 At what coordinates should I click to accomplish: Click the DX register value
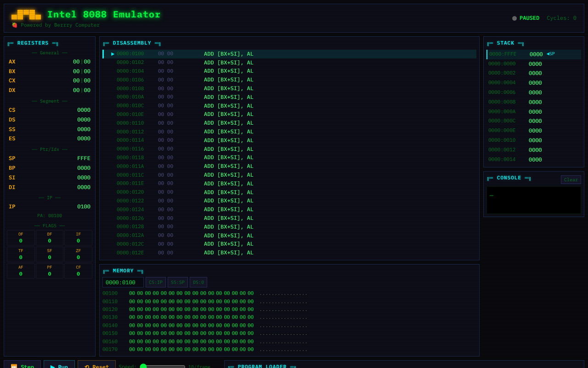pyautogui.click(x=82, y=90)
